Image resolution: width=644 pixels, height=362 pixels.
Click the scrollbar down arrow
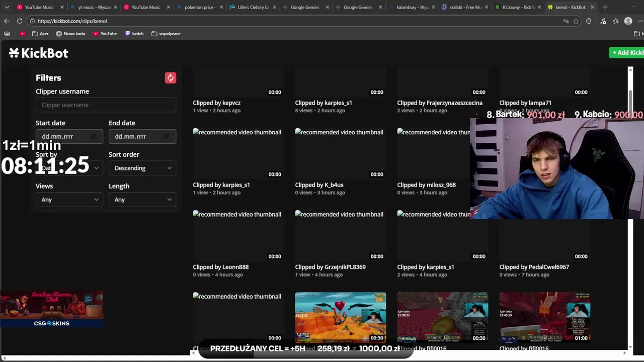(630, 347)
